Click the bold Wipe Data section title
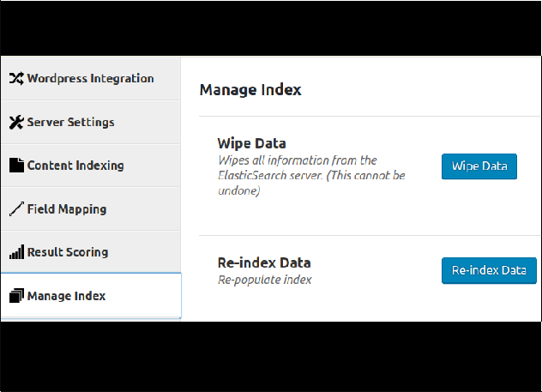 [251, 143]
